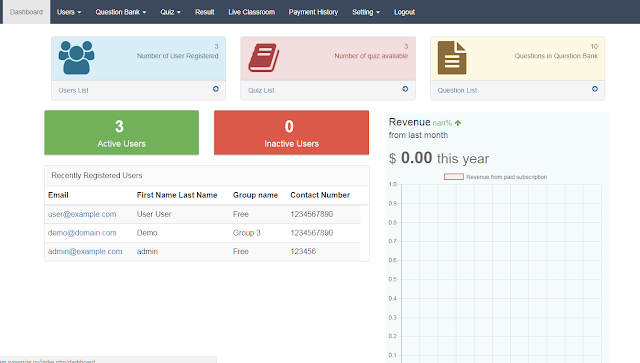Click the Recently Registered Users heading

click(x=97, y=176)
